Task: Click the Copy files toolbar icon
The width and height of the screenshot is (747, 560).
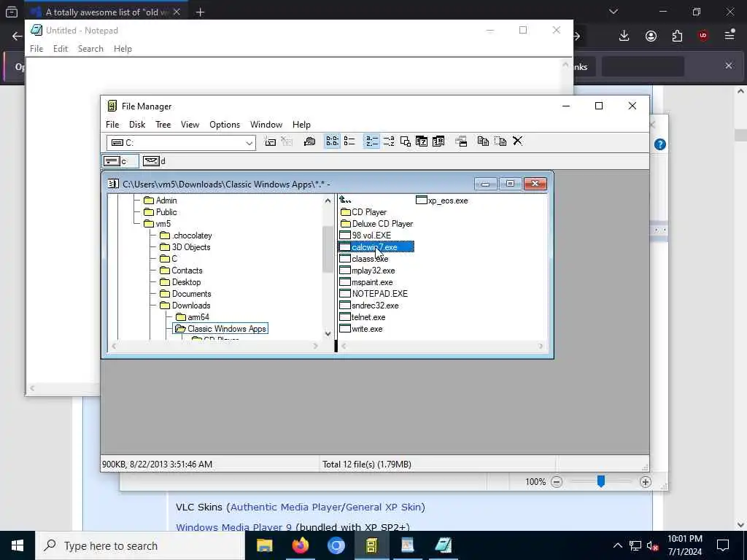Action: [x=483, y=141]
